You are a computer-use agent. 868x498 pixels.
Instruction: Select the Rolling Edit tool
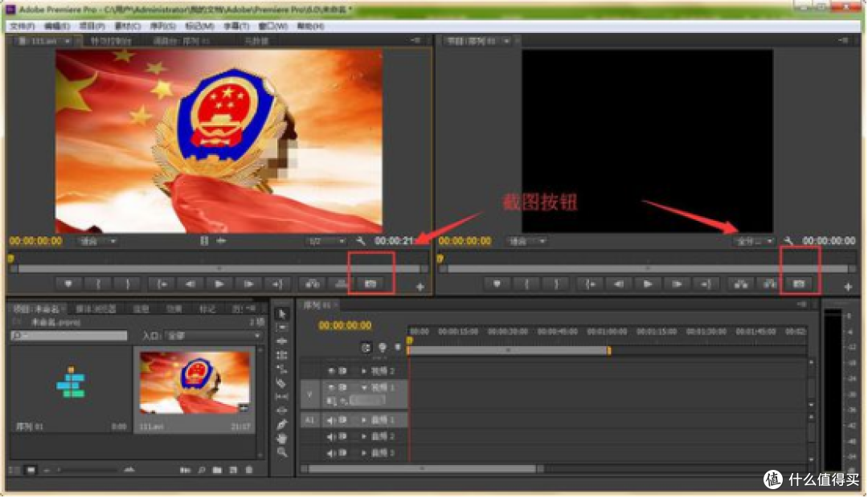coord(282,355)
